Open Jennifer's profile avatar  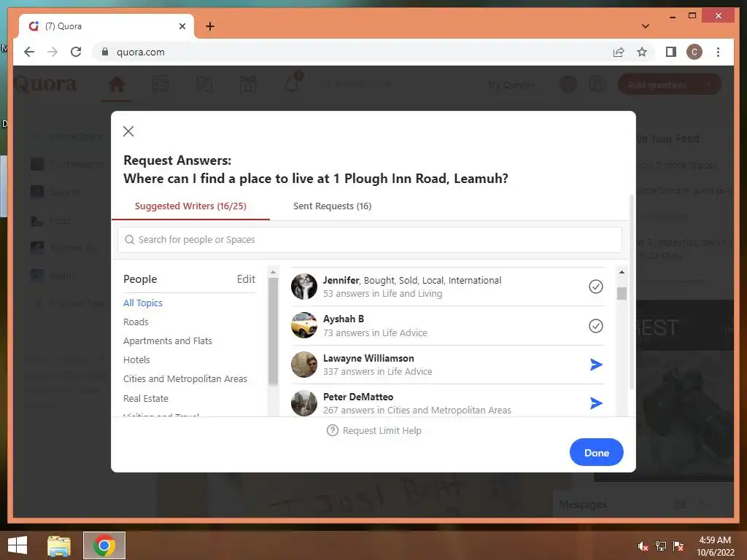pos(304,287)
